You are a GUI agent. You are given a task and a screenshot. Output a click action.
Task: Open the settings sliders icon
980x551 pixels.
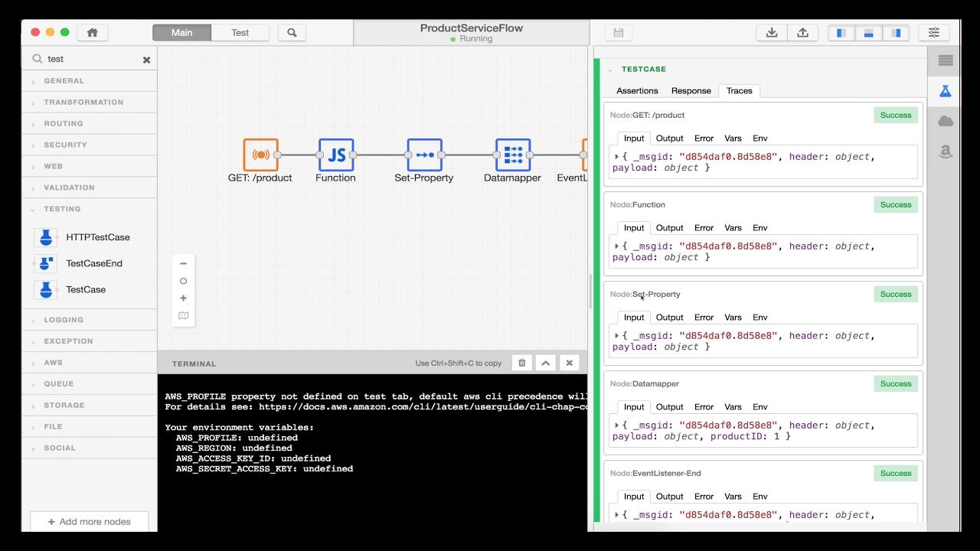[934, 33]
